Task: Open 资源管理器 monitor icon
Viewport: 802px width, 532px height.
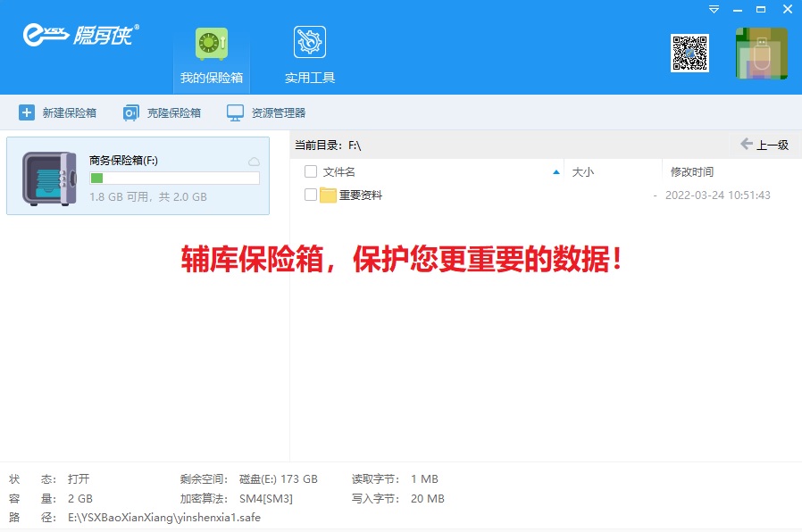Action: [x=235, y=113]
